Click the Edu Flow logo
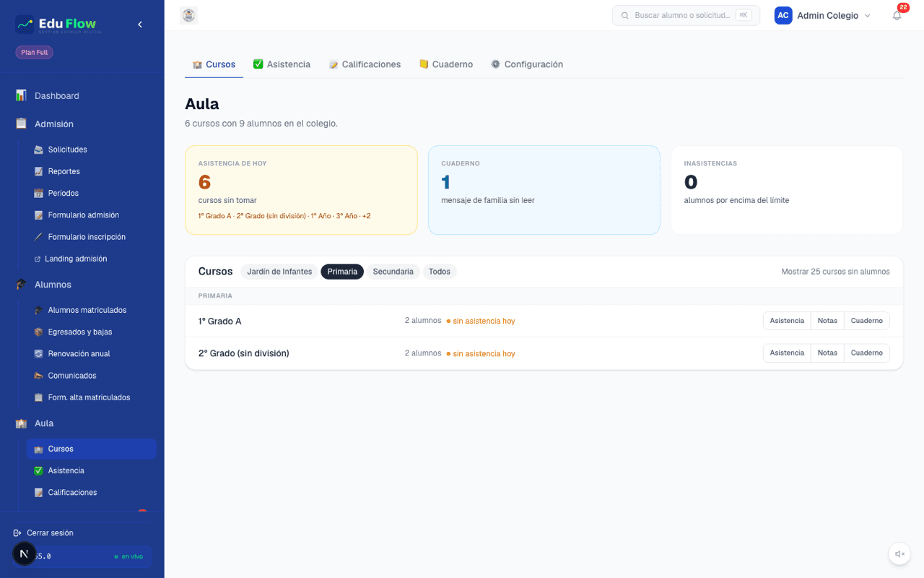Screen dimensions: 924x578 (59, 25)
